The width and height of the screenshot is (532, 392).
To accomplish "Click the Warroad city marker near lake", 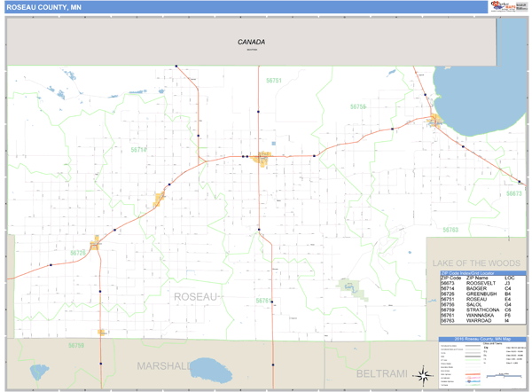I will tap(435, 122).
